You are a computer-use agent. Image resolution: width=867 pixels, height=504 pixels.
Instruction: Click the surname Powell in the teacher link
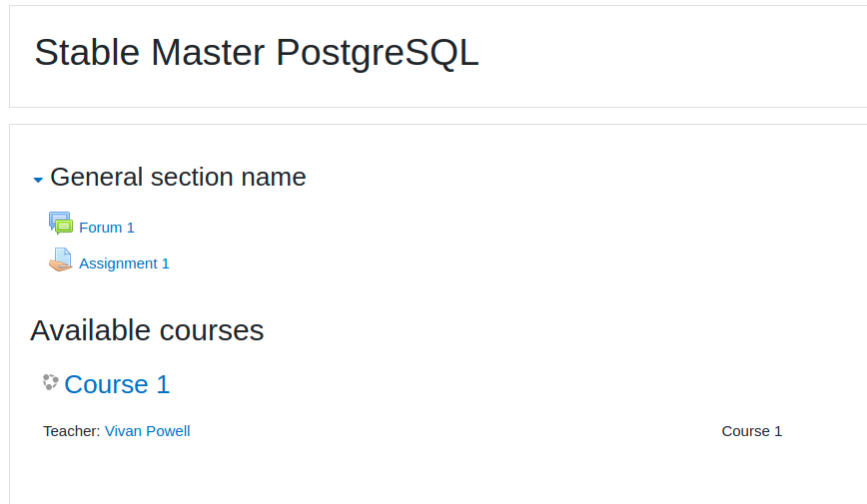point(168,431)
